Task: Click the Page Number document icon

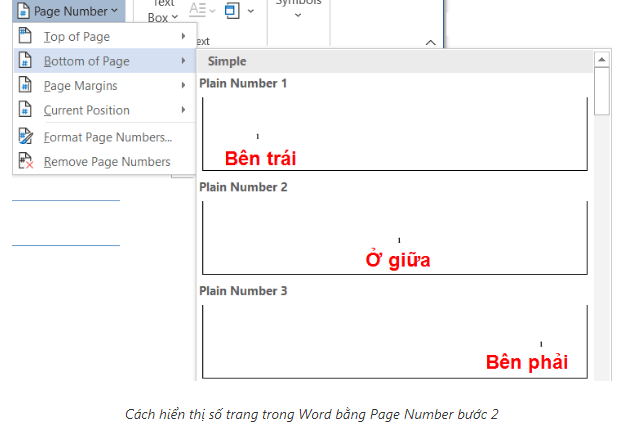Action: pyautogui.click(x=23, y=11)
